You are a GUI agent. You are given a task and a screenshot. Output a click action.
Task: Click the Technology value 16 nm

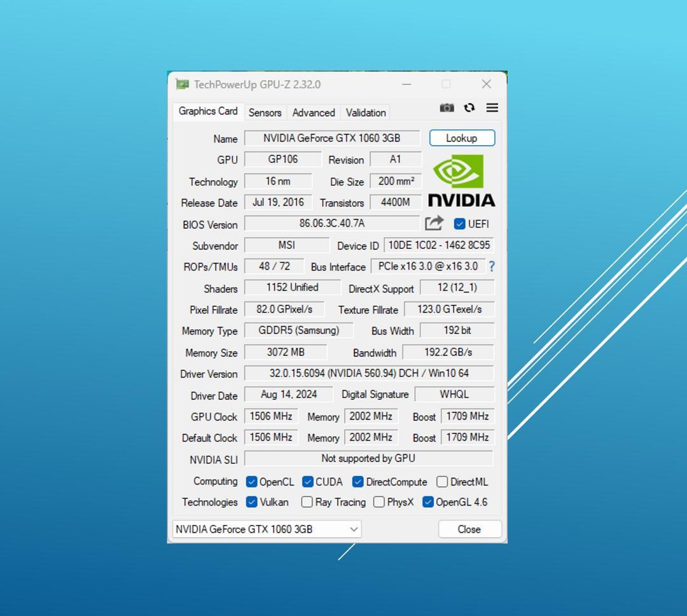coord(278,181)
